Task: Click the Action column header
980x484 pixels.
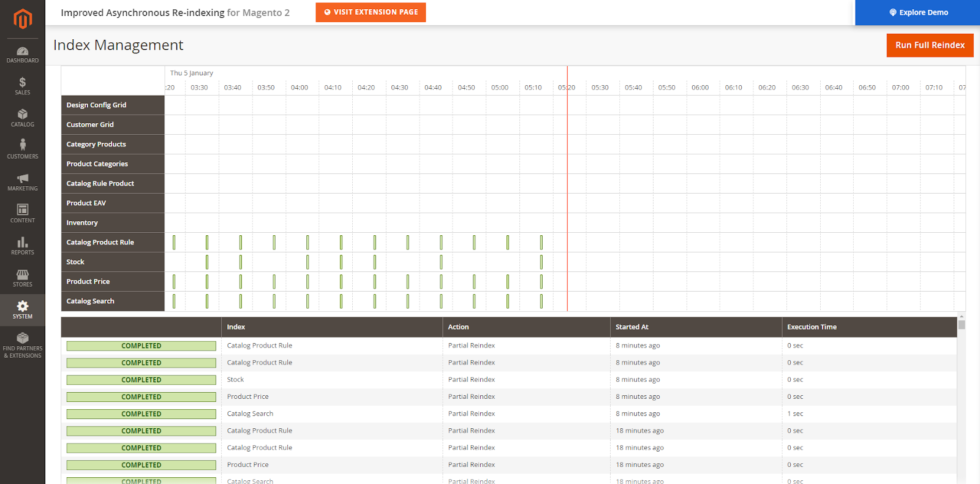Action: pos(526,327)
